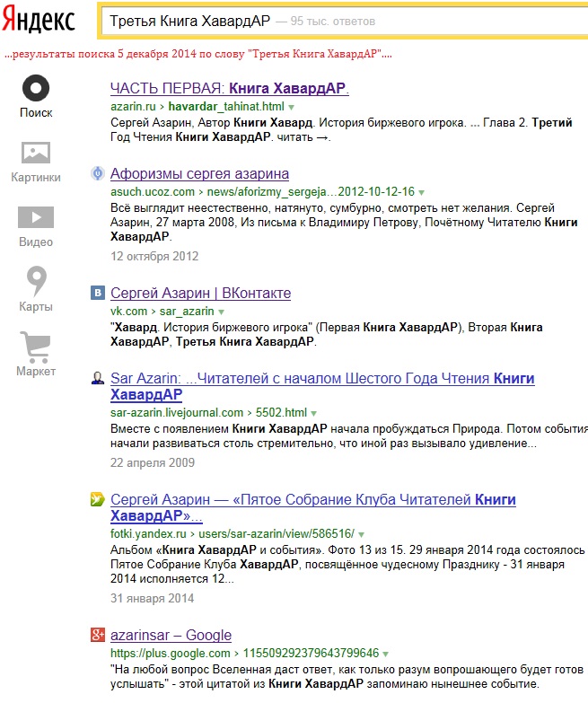
Task: Click the VKontakte favicon beside Сергей Азарин result
Action: (98, 293)
